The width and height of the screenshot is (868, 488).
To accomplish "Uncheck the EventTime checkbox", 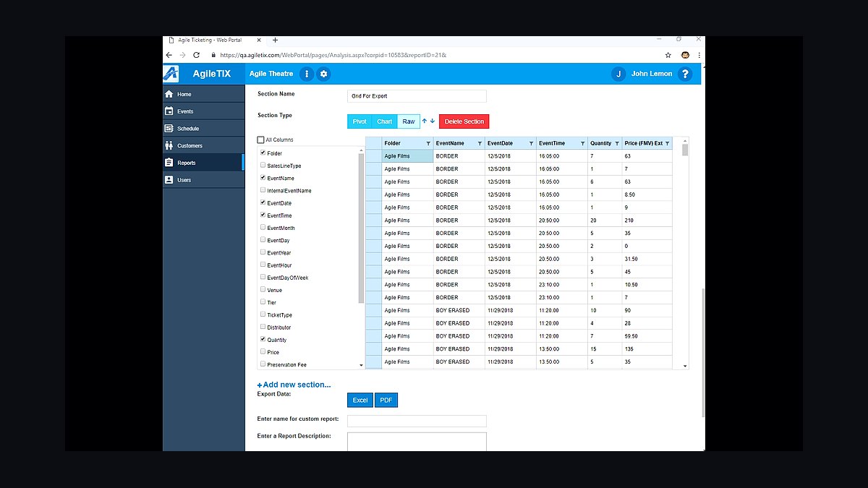I will [263, 215].
